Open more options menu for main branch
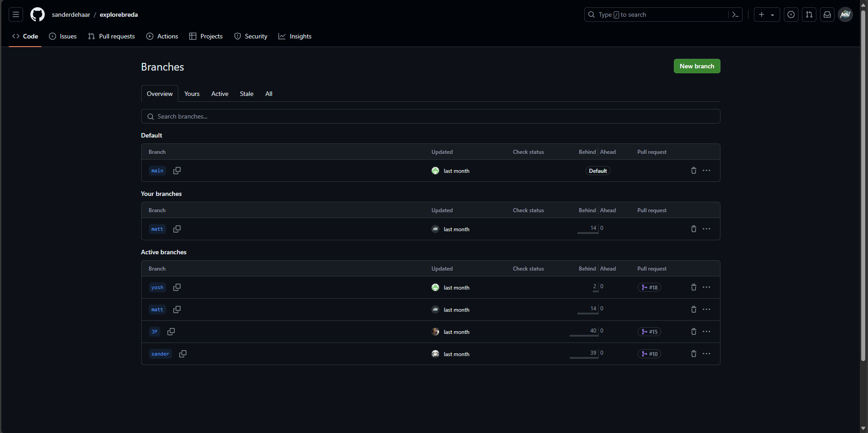 [706, 171]
